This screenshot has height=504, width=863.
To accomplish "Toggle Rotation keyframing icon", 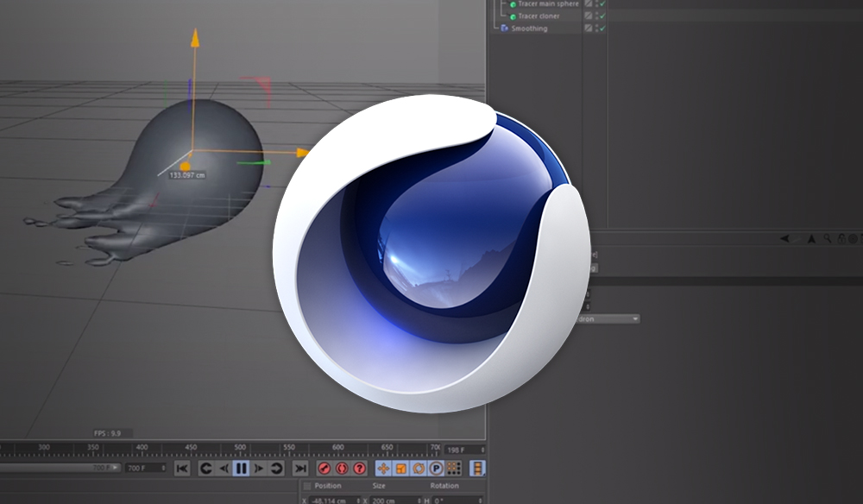I will pyautogui.click(x=418, y=469).
